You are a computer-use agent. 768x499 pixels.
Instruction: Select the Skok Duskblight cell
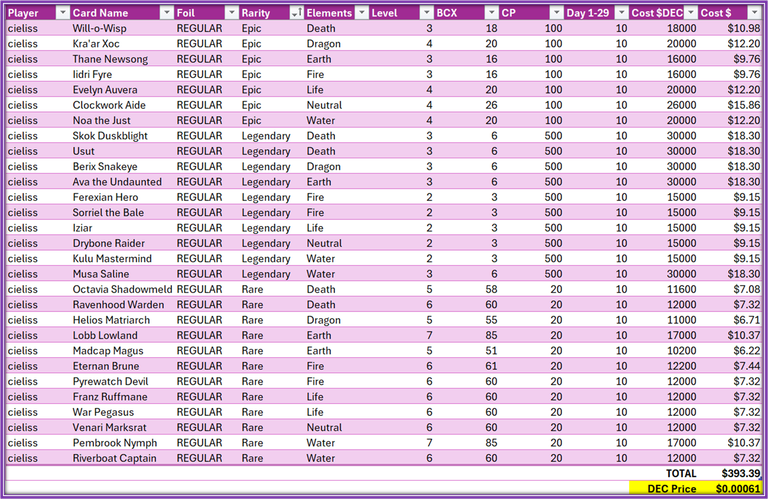pos(122,136)
